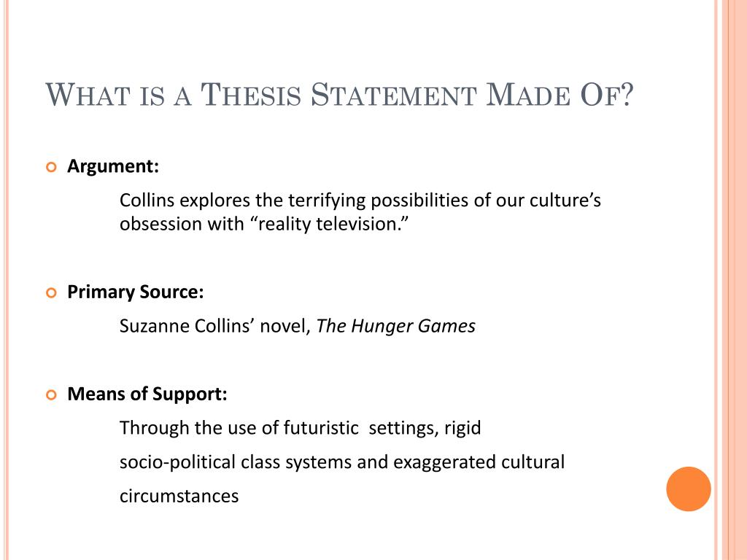
Task: Click the line Through the use of futuristic
Action: coord(300,428)
